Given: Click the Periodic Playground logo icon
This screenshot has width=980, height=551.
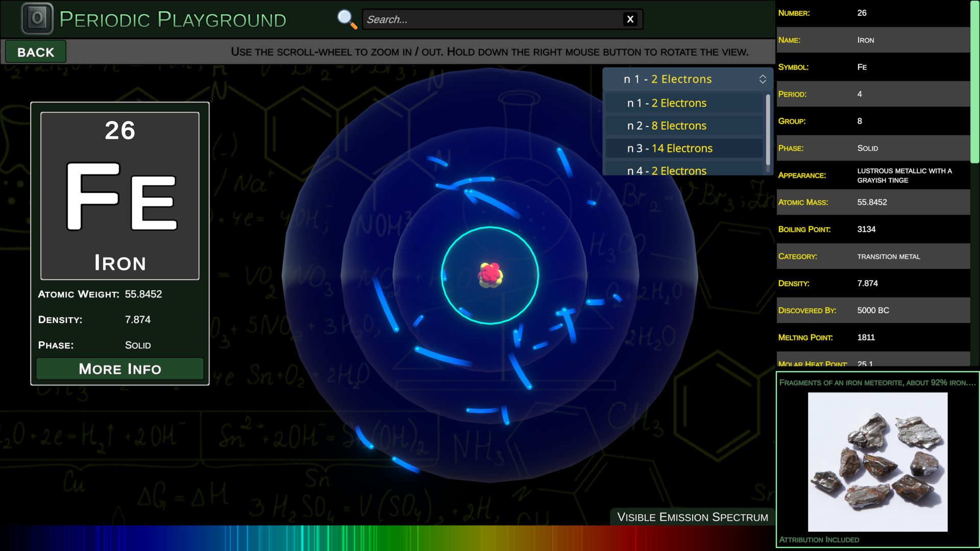Looking at the screenshot, I should 37,19.
